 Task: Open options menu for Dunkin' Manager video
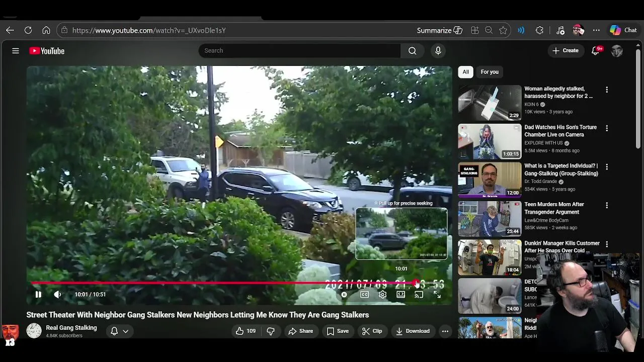(x=607, y=244)
